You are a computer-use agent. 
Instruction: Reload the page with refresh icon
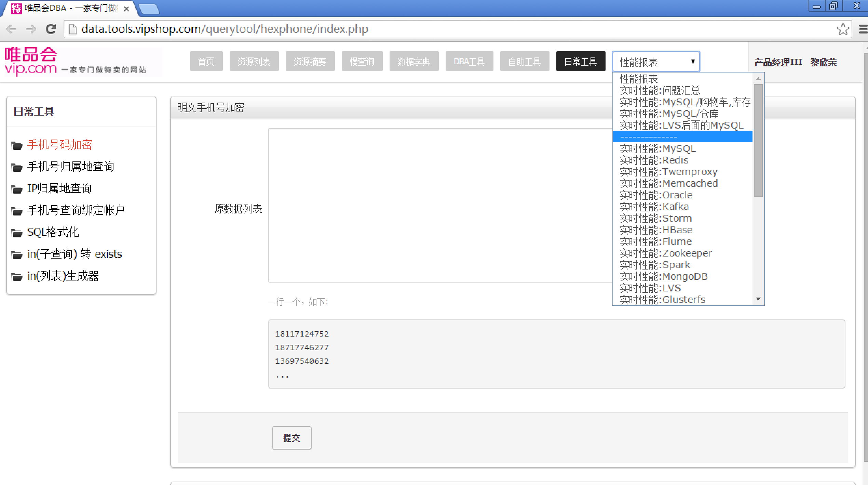point(51,29)
